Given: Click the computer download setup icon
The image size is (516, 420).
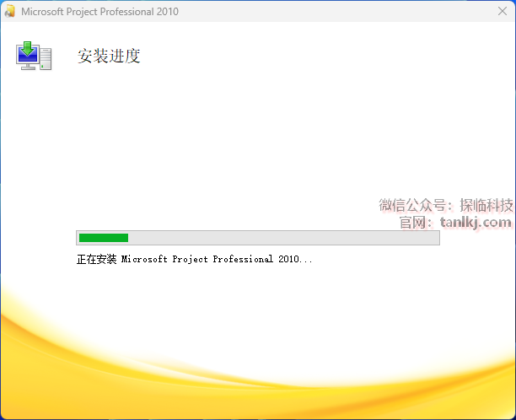Looking at the screenshot, I should point(34,56).
